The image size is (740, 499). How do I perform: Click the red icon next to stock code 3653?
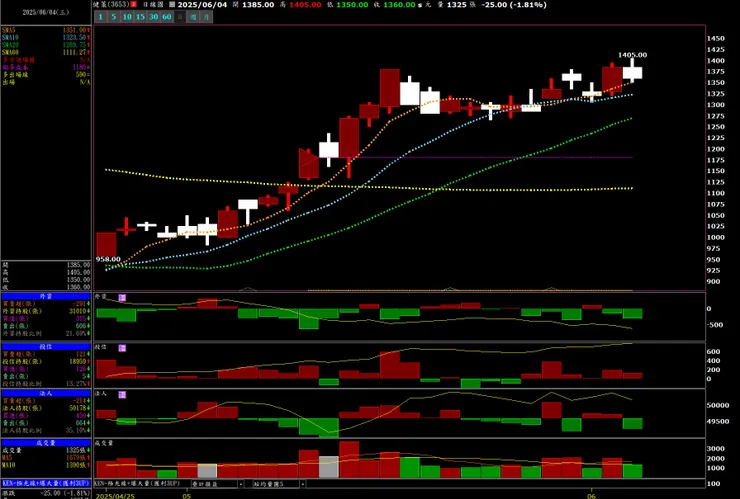click(134, 5)
